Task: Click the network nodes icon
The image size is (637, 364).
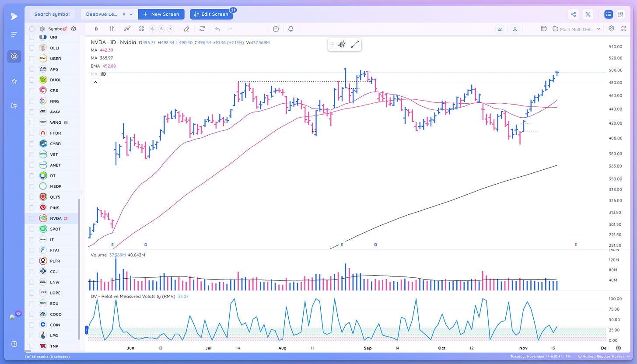Action: 515,29
